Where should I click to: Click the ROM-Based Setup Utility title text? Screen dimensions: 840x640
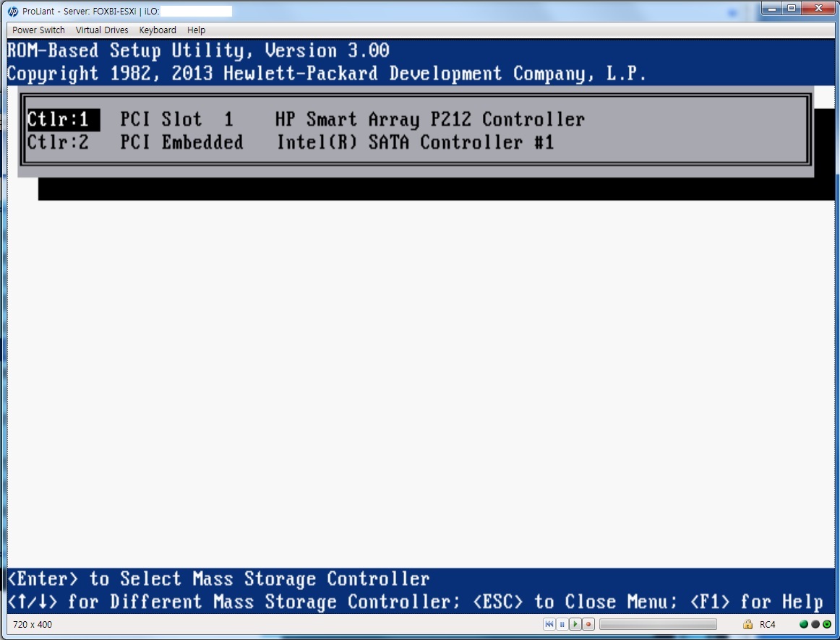click(198, 51)
